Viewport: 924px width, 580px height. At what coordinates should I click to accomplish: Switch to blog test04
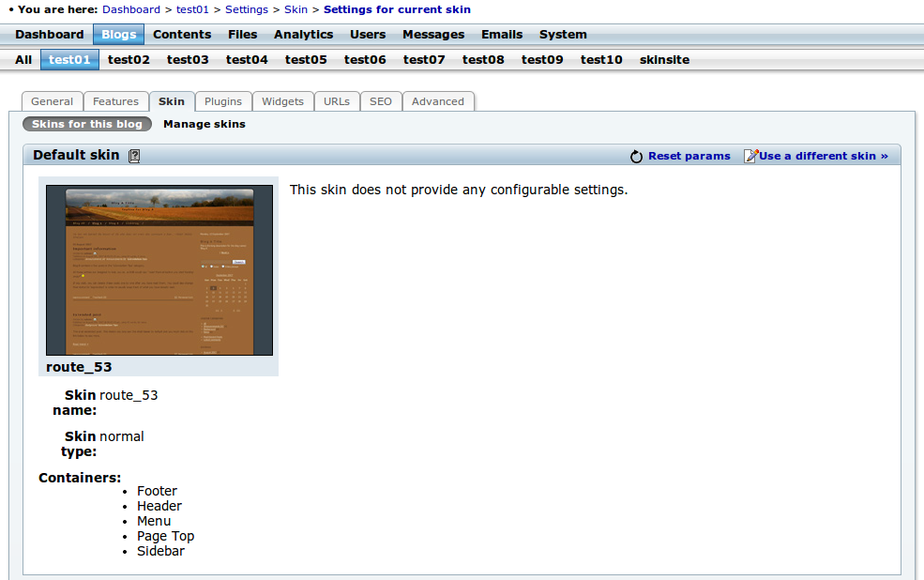[x=247, y=59]
